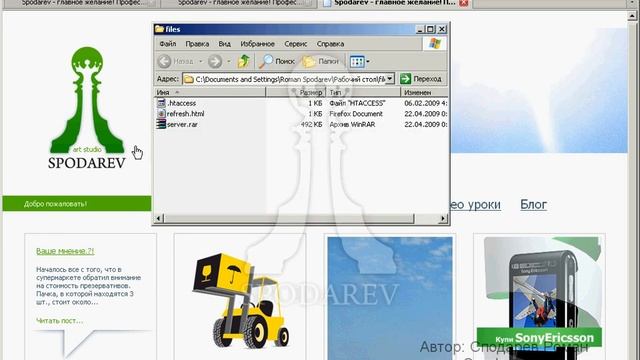Go up one folder level icon

[244, 61]
